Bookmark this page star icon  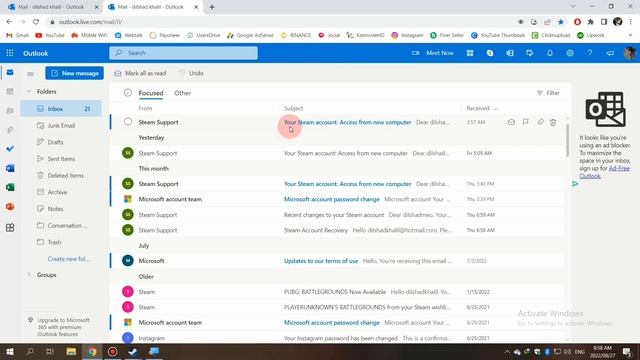(x=561, y=22)
